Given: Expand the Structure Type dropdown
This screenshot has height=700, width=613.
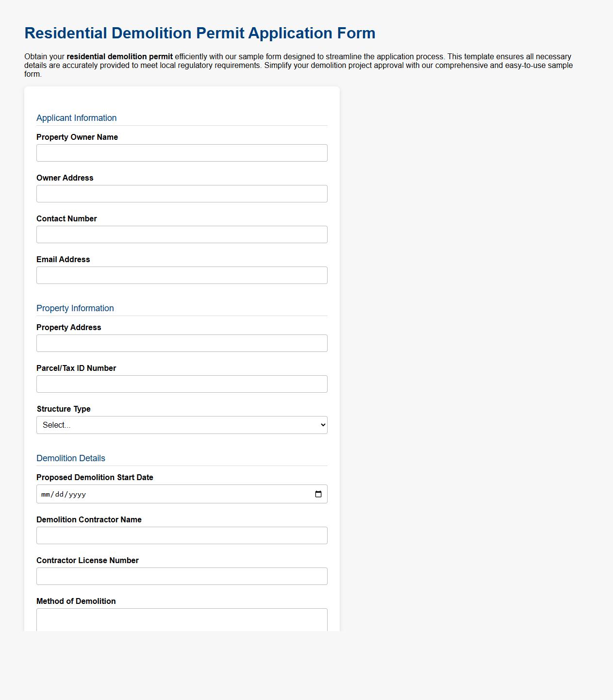Looking at the screenshot, I should 182,425.
